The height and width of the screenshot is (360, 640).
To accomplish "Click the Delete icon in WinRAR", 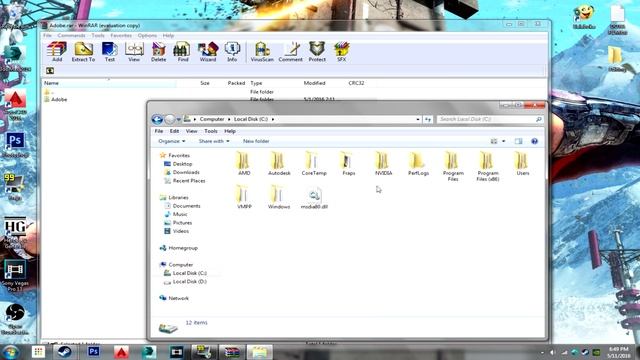I will click(158, 52).
